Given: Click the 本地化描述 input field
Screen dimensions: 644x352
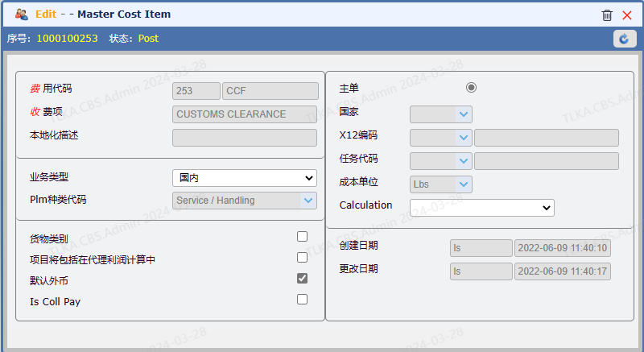Looking at the screenshot, I should click(245, 138).
